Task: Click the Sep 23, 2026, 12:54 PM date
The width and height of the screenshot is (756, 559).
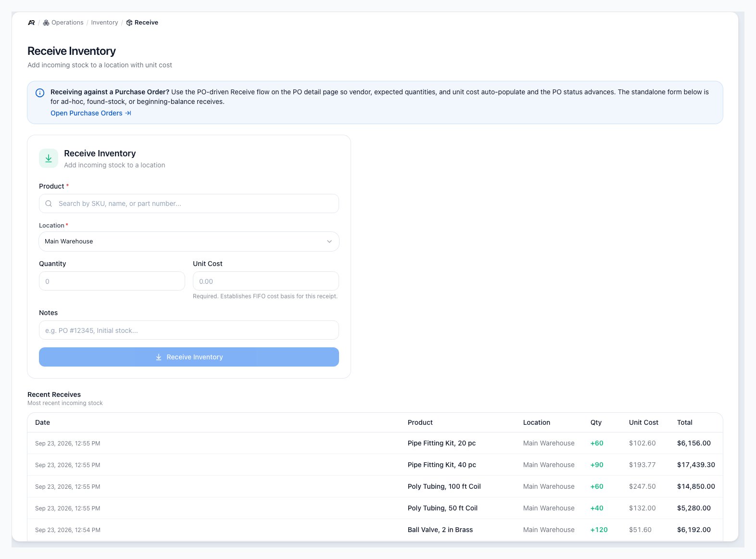Action: tap(68, 530)
